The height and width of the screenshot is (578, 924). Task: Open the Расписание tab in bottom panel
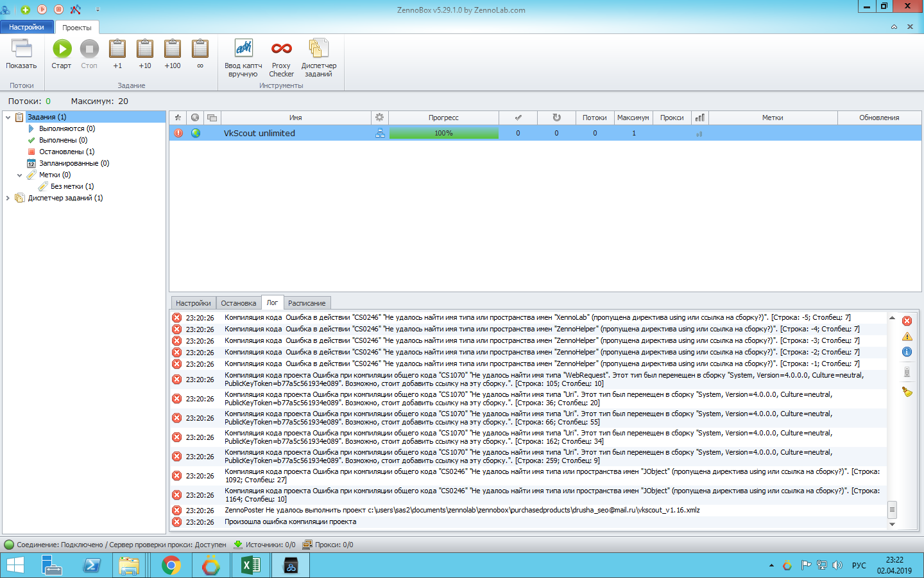(x=307, y=303)
